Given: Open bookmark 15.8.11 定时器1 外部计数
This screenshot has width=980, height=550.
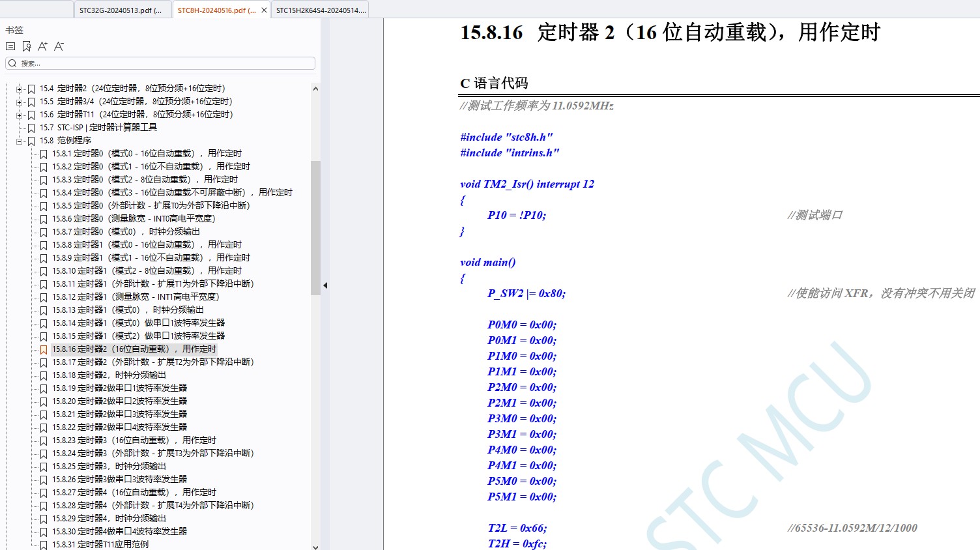Looking at the screenshot, I should point(153,284).
